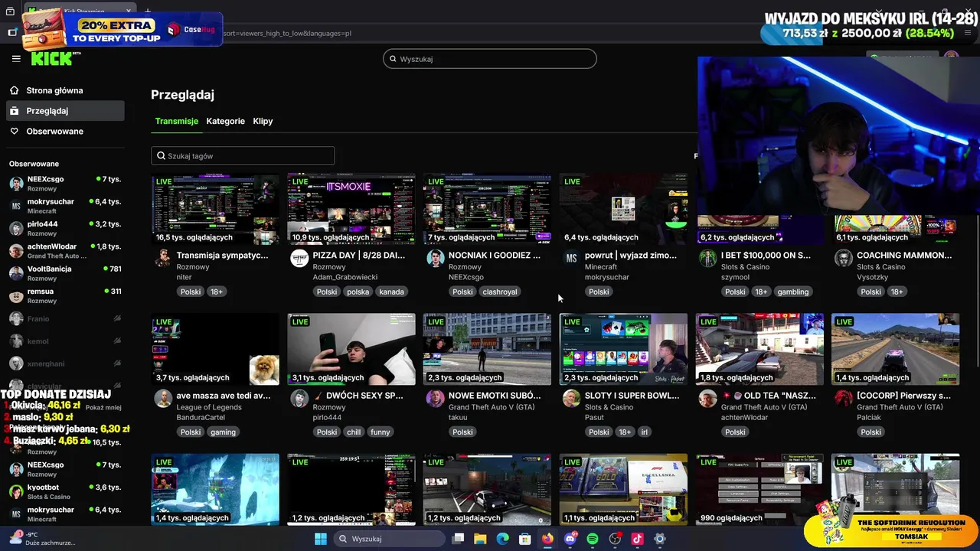Click niter's channel avatar
Viewport: 980px width, 551px height.
(162, 258)
